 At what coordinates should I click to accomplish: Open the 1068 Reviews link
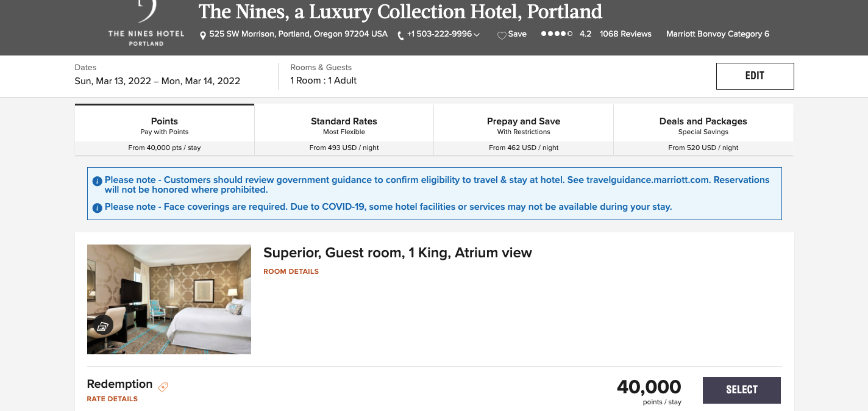(x=625, y=34)
